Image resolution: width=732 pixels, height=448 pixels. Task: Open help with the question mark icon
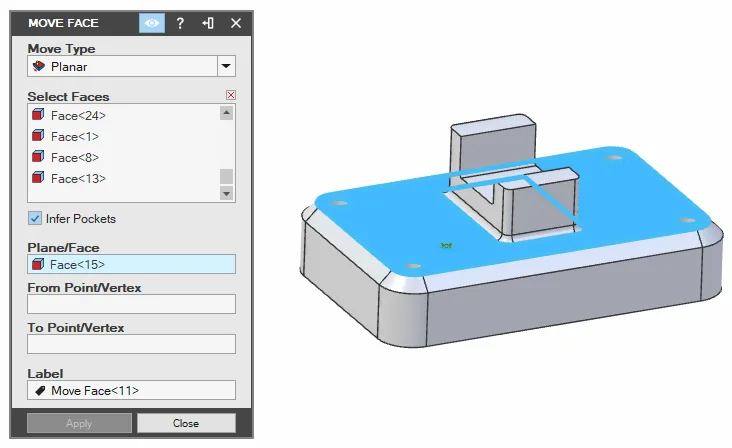(x=180, y=23)
